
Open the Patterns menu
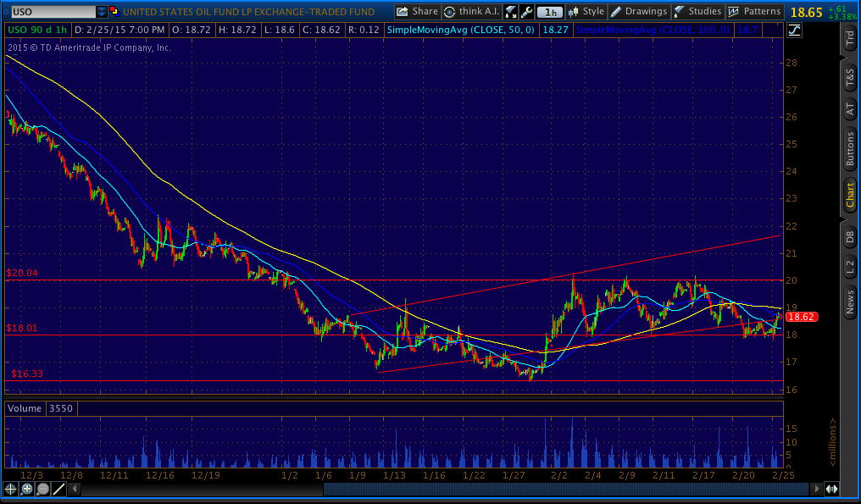(755, 12)
